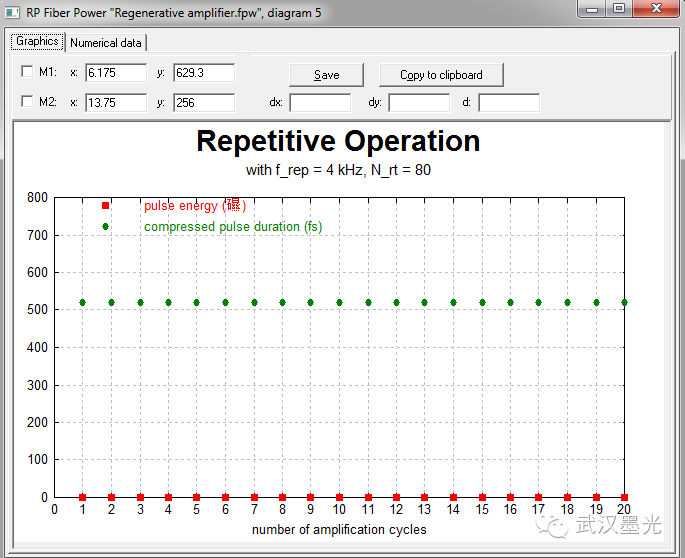Click the green data point at cycle 20
This screenshot has height=558, width=685.
(624, 302)
